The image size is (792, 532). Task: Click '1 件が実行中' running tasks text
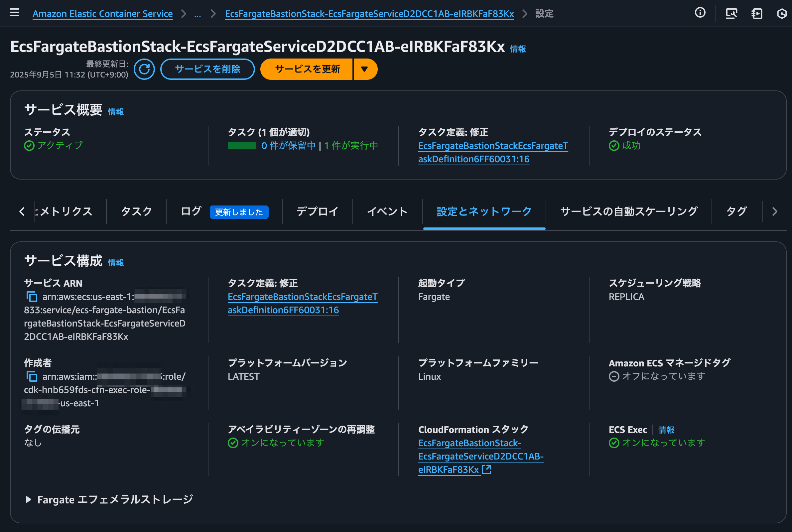coord(351,146)
